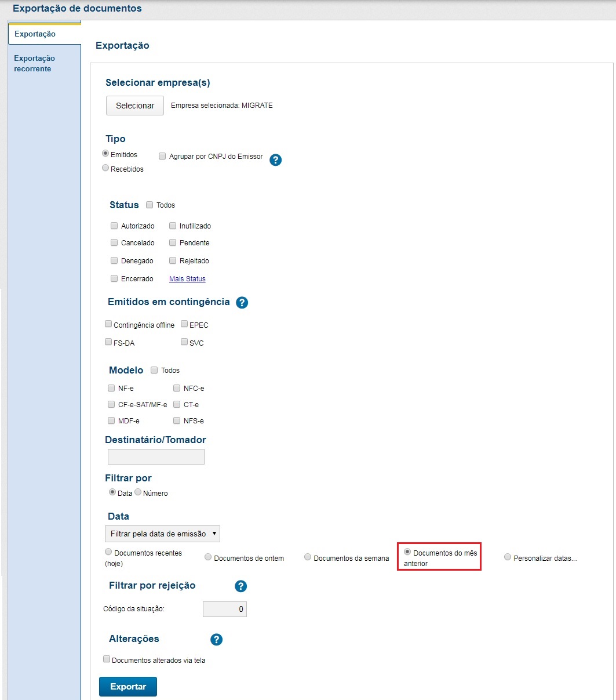
Task: Check the Autorizado status checkbox
Action: (114, 226)
